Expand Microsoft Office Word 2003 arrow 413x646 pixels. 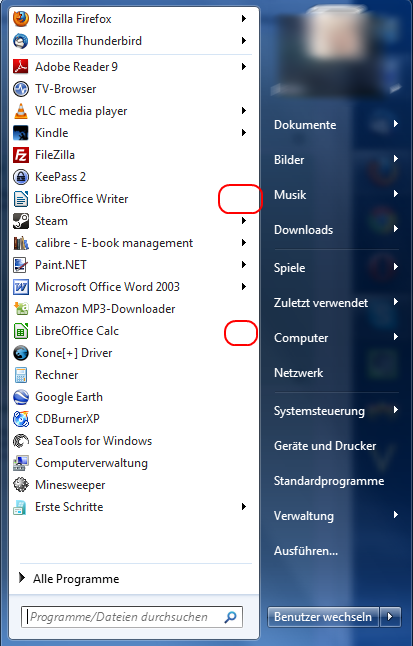click(x=244, y=287)
